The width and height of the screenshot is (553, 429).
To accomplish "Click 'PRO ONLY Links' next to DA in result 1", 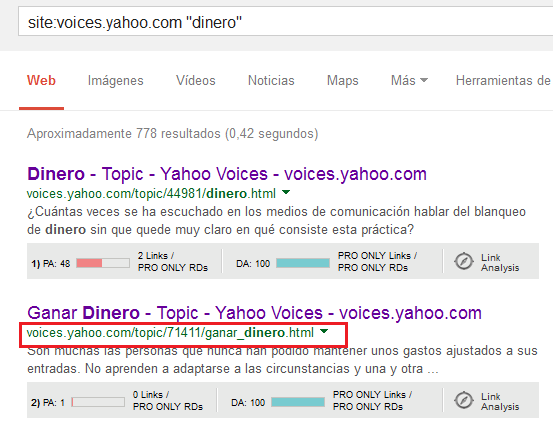I will click(377, 255).
